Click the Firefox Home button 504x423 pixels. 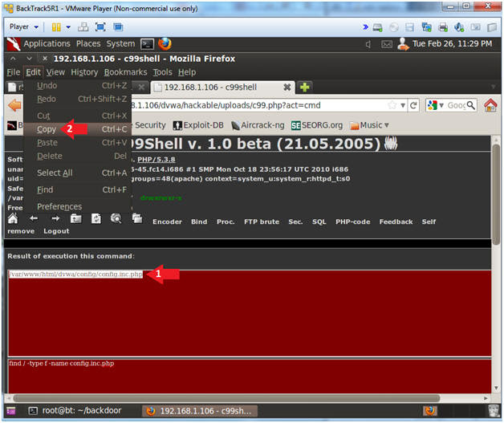tap(490, 105)
